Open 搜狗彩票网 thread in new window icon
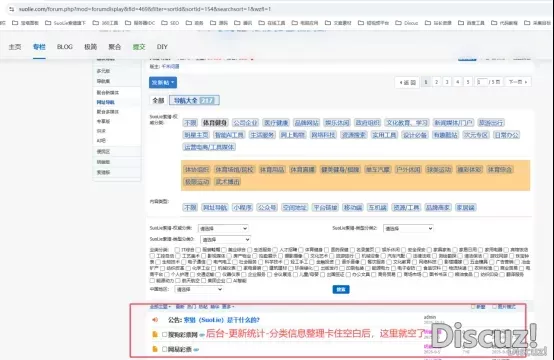The height and width of the screenshot is (360, 554). pyautogui.click(x=202, y=335)
